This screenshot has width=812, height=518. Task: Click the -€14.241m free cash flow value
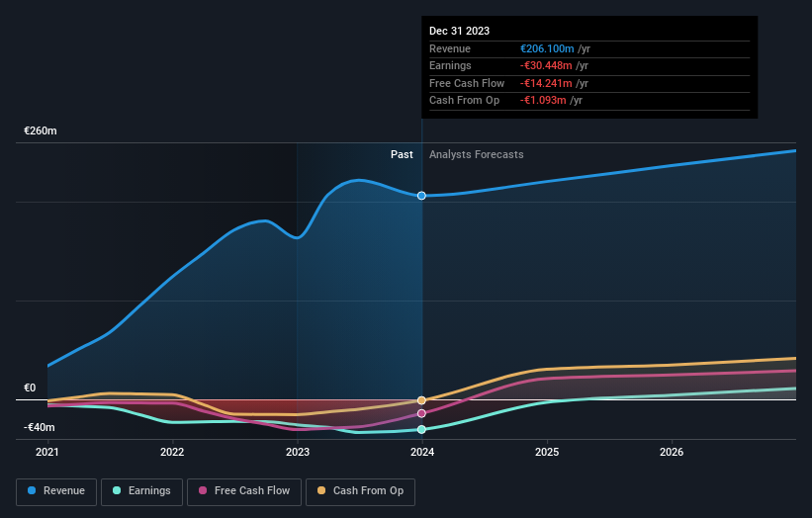(x=546, y=83)
